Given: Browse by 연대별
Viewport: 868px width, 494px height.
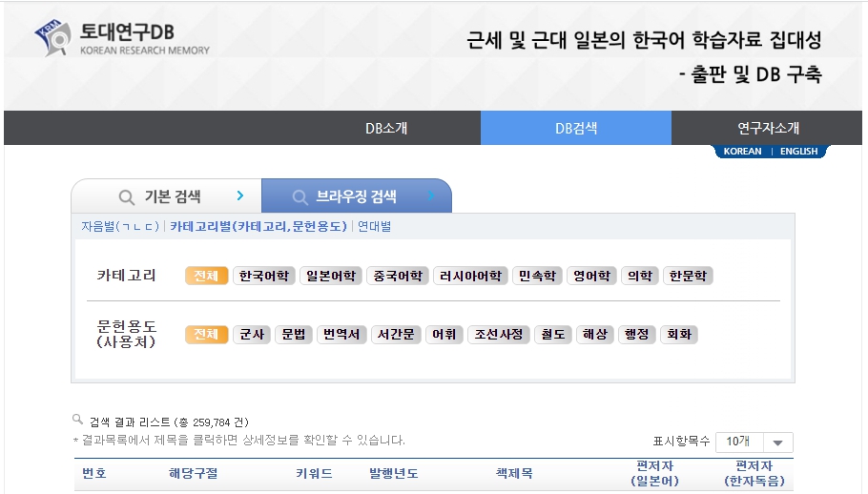Looking at the screenshot, I should [x=374, y=226].
